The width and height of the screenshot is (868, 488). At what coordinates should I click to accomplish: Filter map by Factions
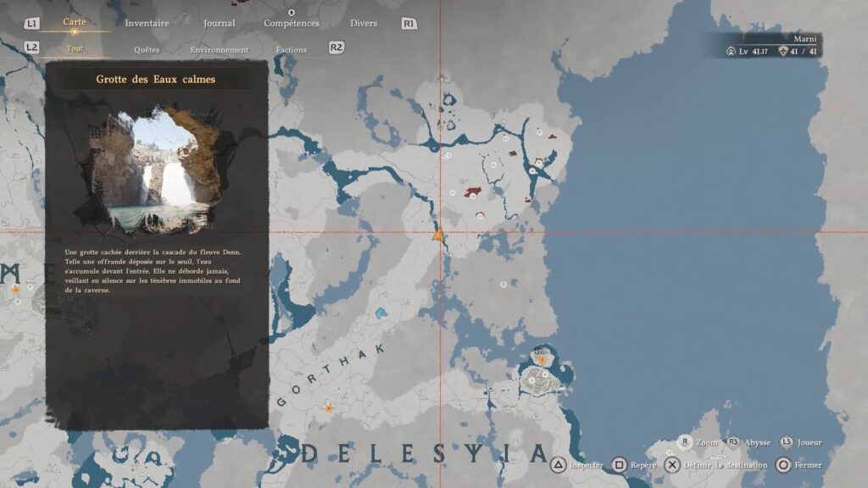pos(292,50)
